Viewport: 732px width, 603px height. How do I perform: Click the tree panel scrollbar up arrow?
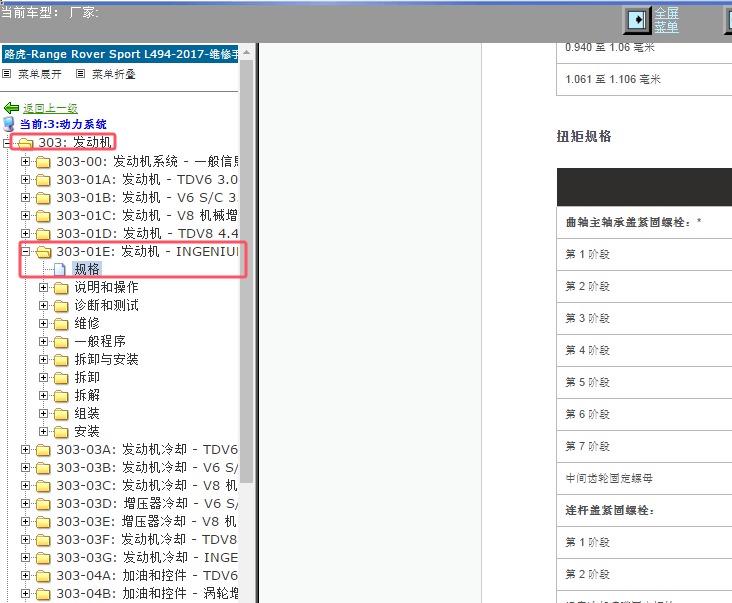[246, 52]
